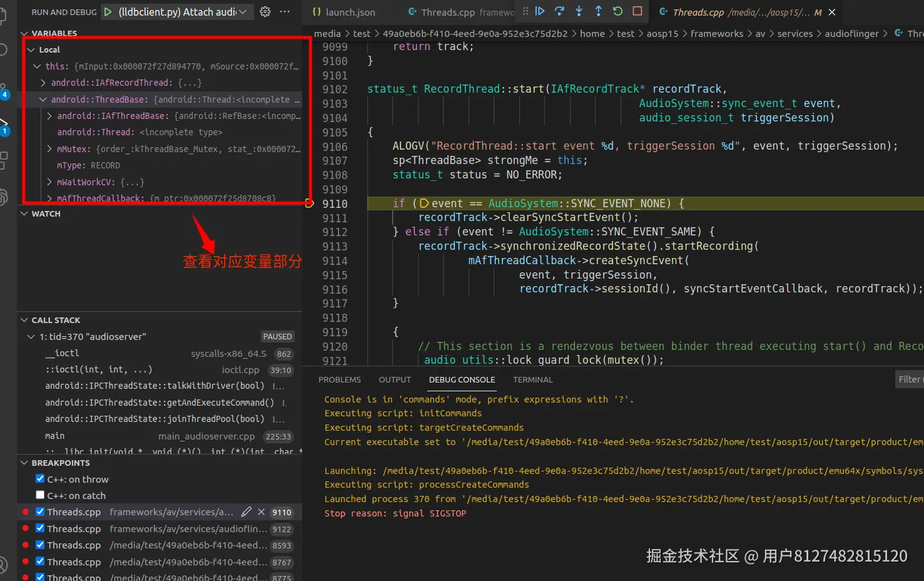Open launch.json via the gear icon

click(x=265, y=12)
